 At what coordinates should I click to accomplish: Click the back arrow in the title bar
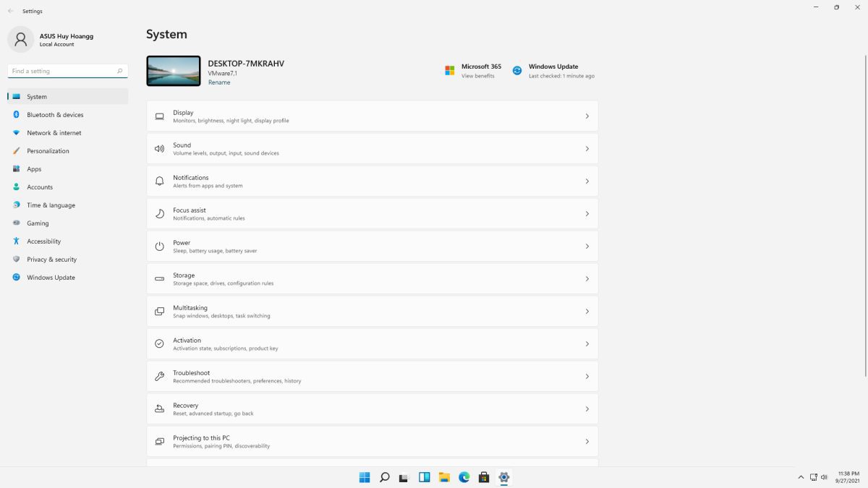(10, 11)
